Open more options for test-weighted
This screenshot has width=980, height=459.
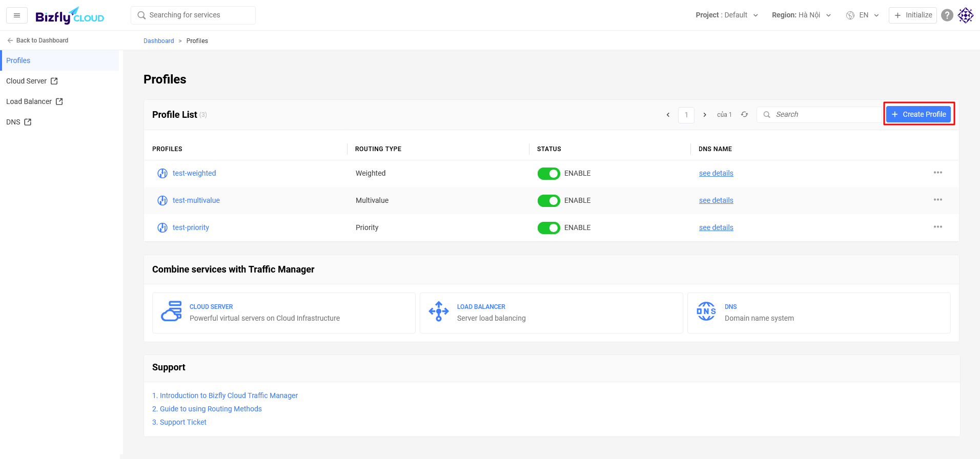(938, 173)
